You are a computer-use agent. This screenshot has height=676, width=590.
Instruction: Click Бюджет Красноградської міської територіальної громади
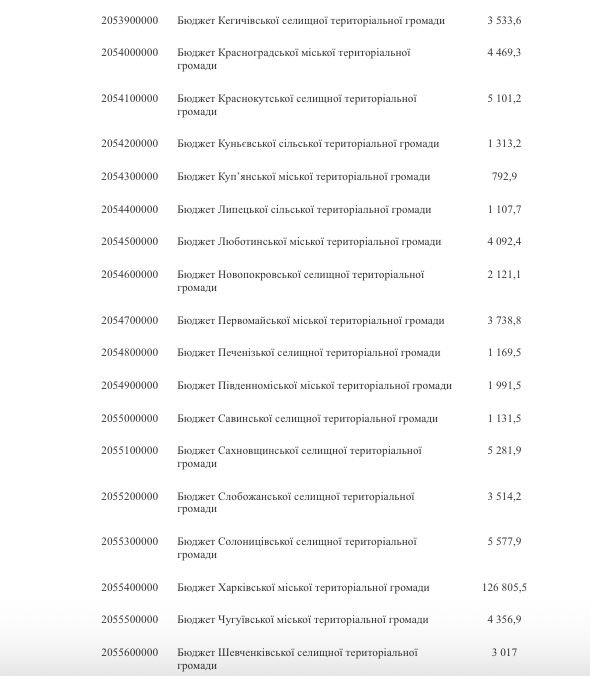point(293,59)
